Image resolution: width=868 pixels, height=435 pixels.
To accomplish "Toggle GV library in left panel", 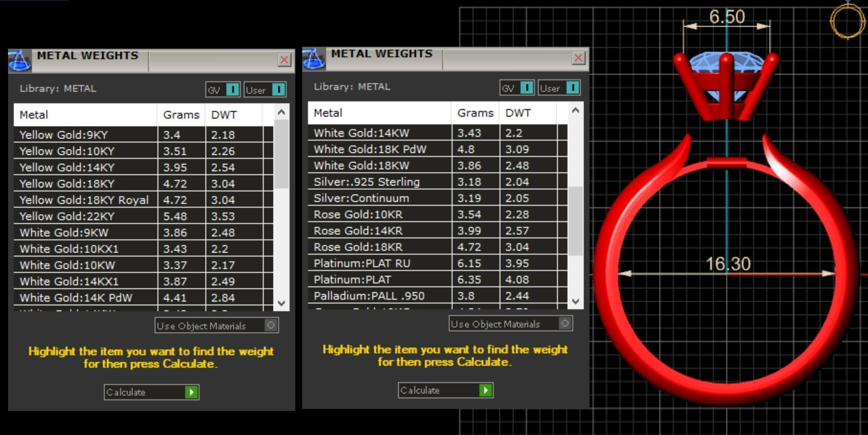I will 233,90.
